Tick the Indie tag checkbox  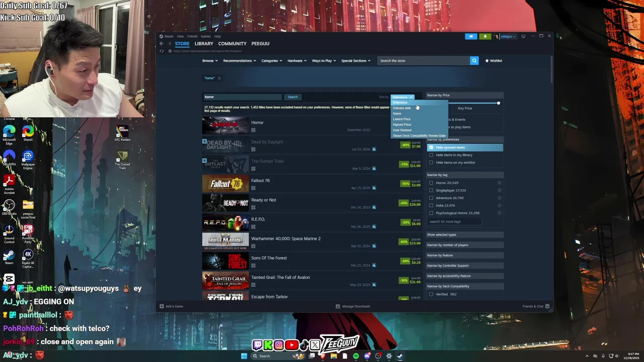(x=431, y=206)
